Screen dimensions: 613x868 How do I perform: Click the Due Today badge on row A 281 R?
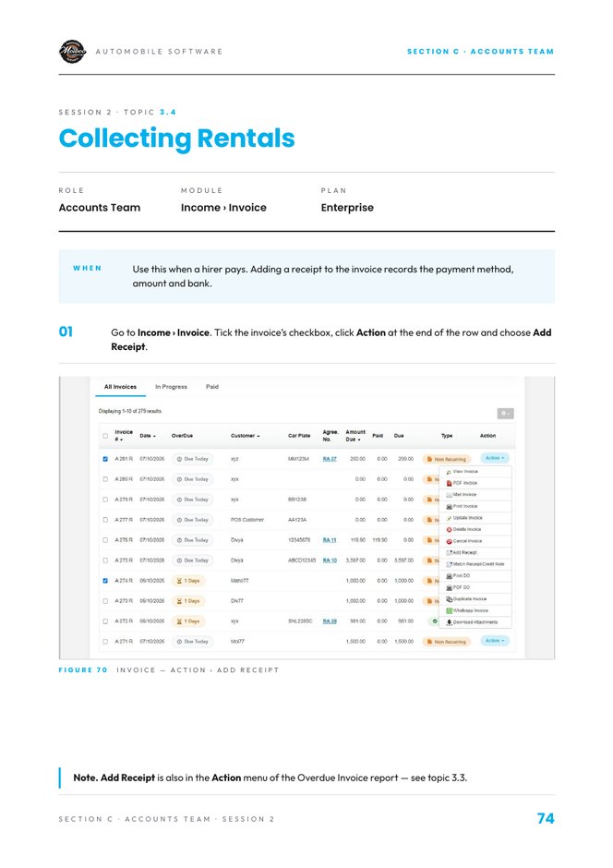tap(193, 459)
